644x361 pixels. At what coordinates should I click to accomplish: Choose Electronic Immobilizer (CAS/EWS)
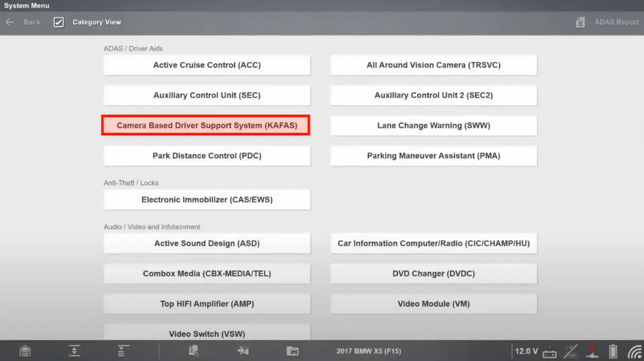pos(206,200)
